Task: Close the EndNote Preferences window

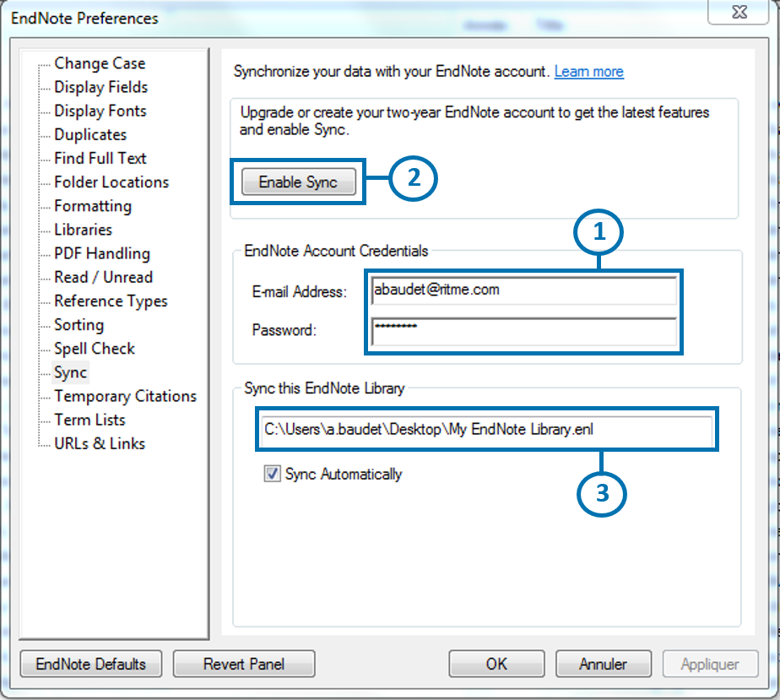Action: coord(739,12)
